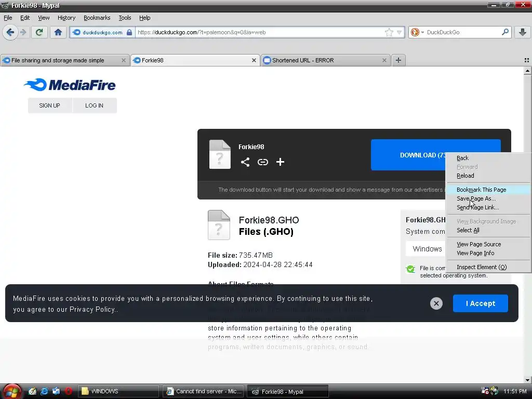Choose View Page Source in context menu
Screen dimensions: 532x399
click(488, 244)
